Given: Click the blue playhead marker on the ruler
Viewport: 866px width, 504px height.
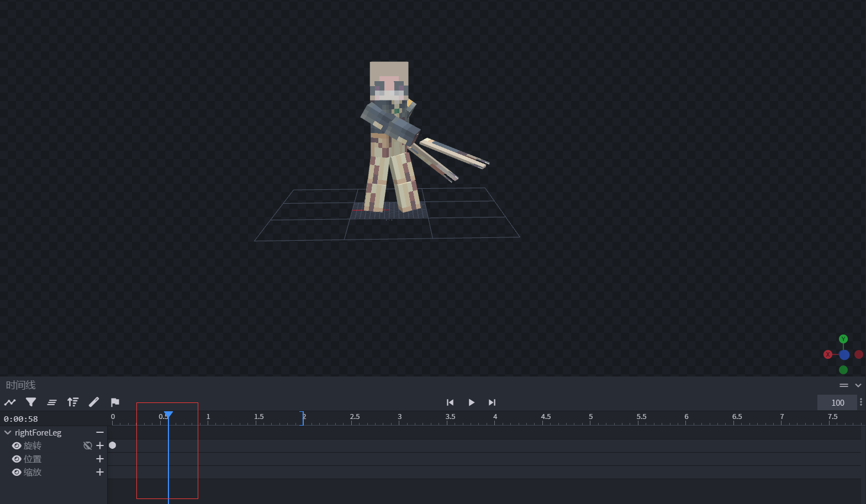Looking at the screenshot, I should pyautogui.click(x=168, y=415).
